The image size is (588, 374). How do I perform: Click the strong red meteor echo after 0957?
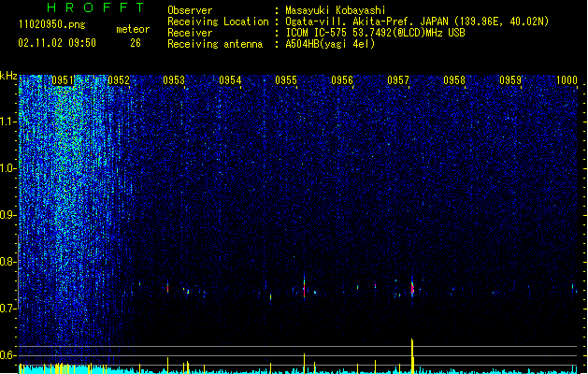(412, 288)
